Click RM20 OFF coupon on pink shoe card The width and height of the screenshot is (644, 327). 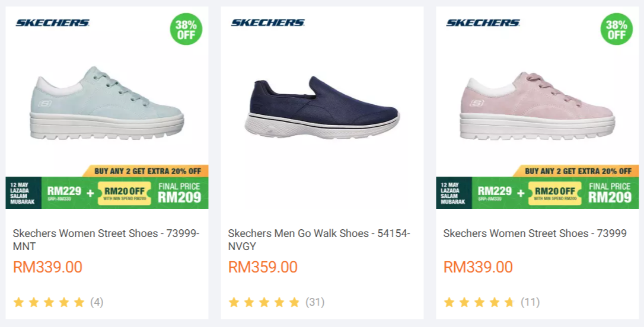tap(555, 193)
